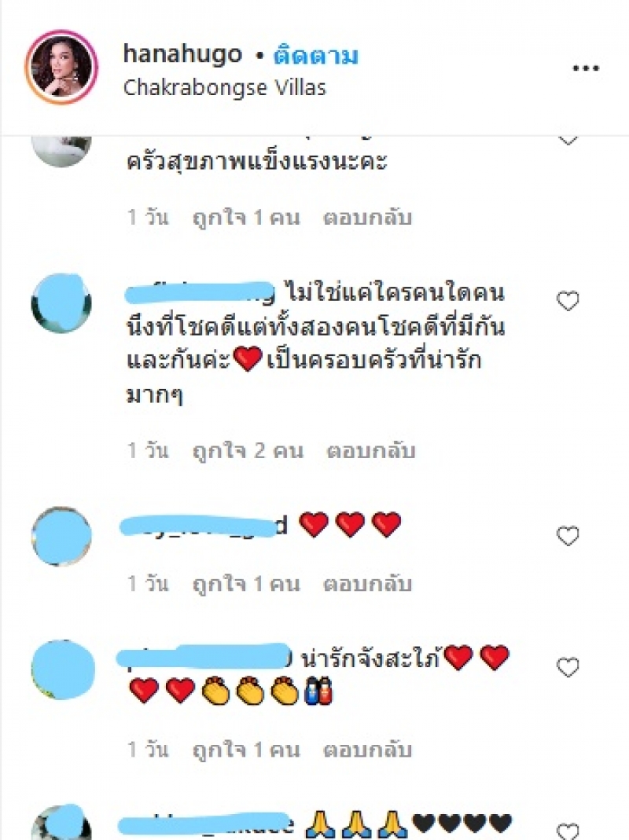629x840 pixels.
Task: Reply to the three red hearts comment
Action: point(366,583)
